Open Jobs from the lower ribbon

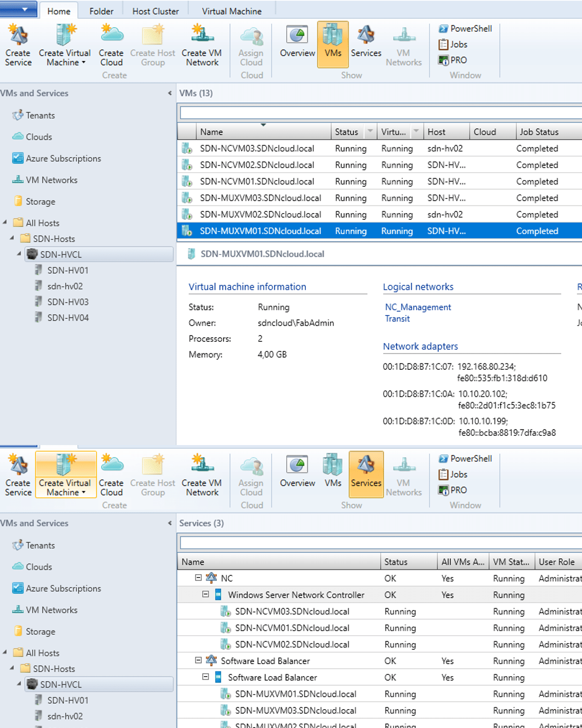click(x=453, y=474)
